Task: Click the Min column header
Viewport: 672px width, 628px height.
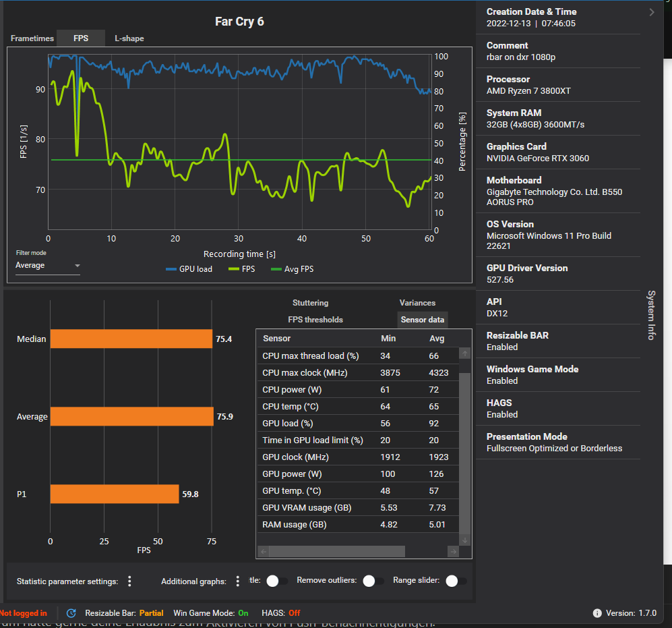Action: coord(388,339)
